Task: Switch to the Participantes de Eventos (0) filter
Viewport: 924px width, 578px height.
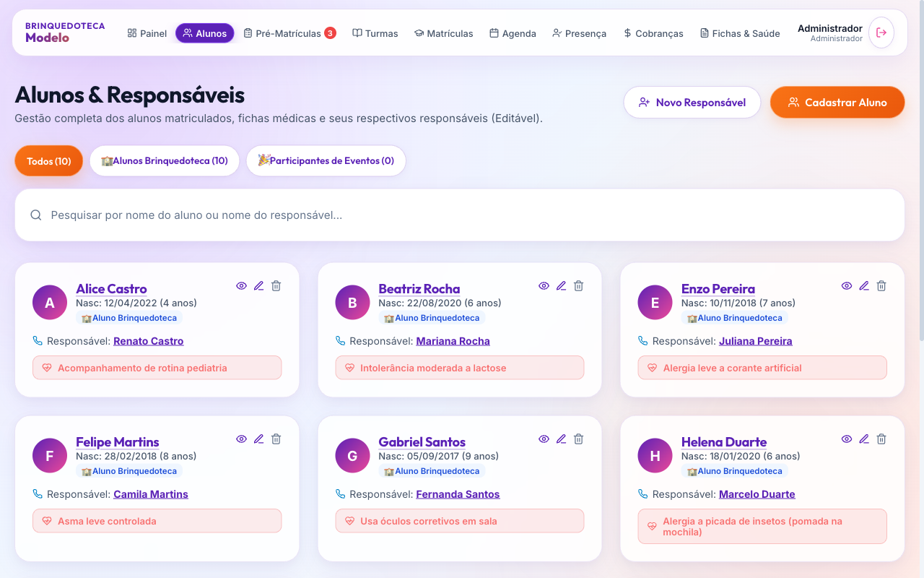Action: click(326, 161)
